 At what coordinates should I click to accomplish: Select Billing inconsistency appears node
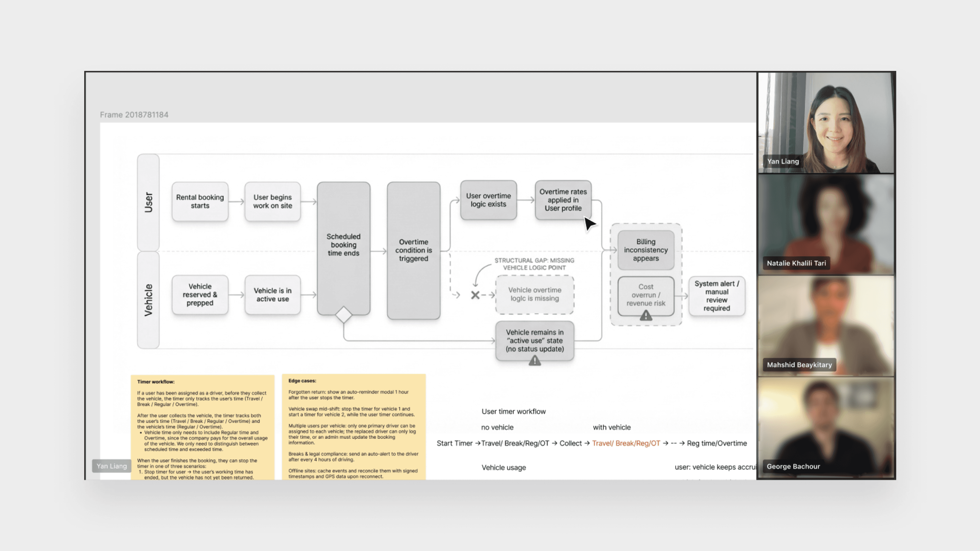coord(646,250)
